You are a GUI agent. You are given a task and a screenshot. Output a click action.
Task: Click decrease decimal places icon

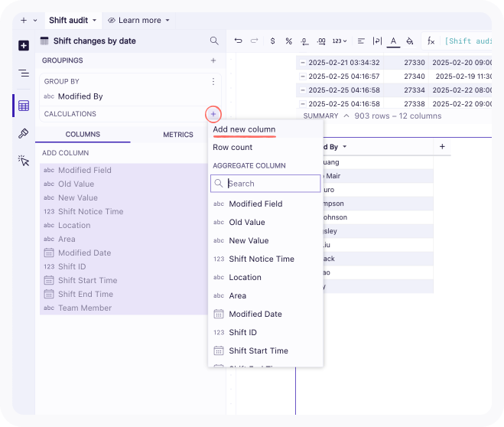[x=304, y=41]
